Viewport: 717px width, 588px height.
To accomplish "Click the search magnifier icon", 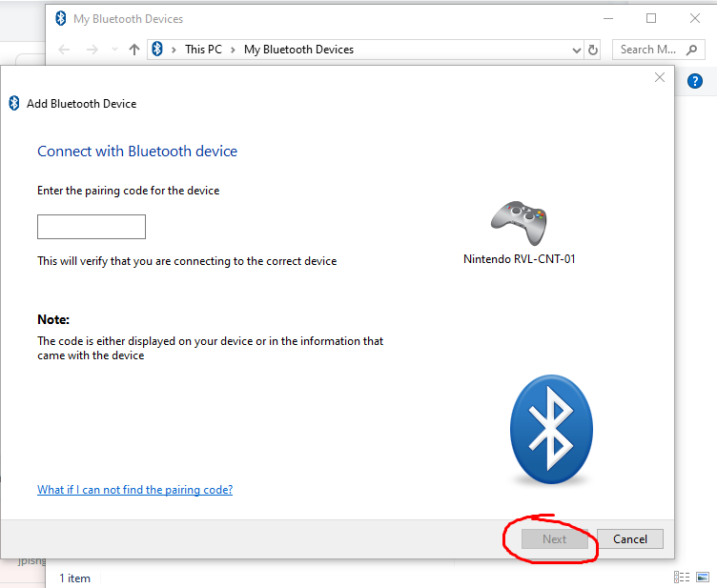I will 692,50.
